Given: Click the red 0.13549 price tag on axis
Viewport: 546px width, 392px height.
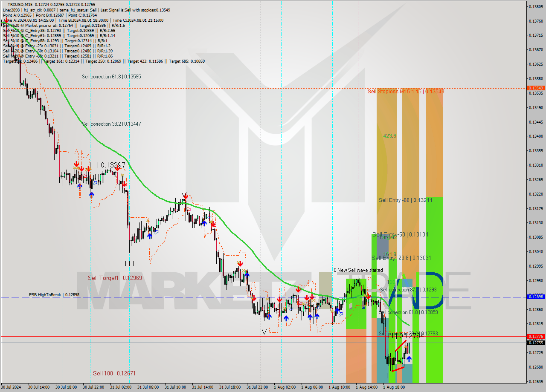Looking at the screenshot, I should (x=535, y=88).
